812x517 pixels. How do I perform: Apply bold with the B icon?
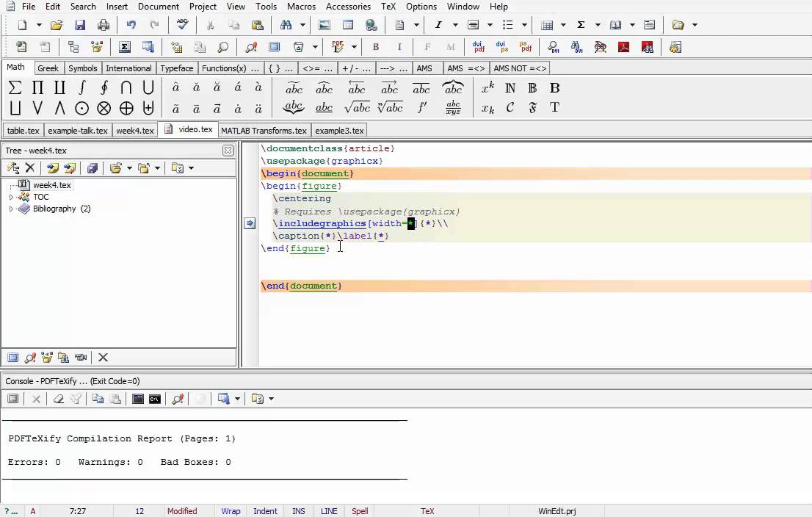pyautogui.click(x=376, y=47)
